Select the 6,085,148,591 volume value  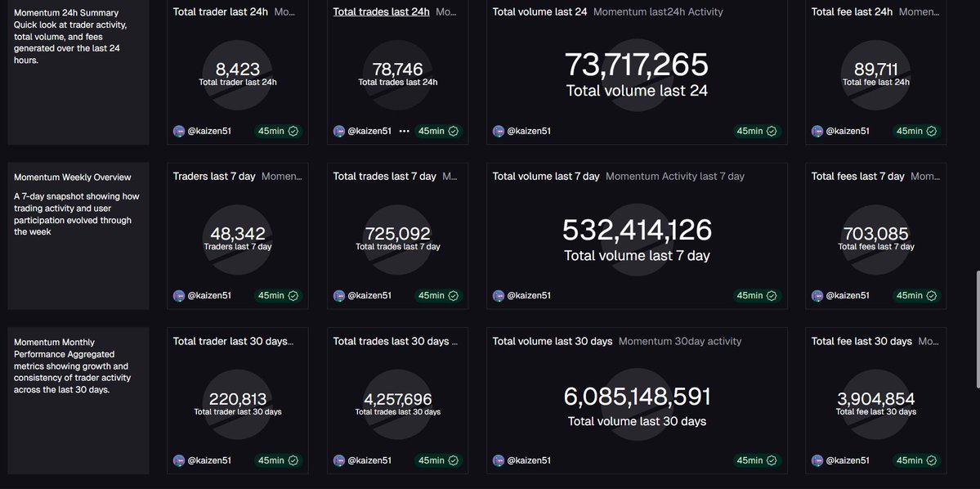point(637,397)
